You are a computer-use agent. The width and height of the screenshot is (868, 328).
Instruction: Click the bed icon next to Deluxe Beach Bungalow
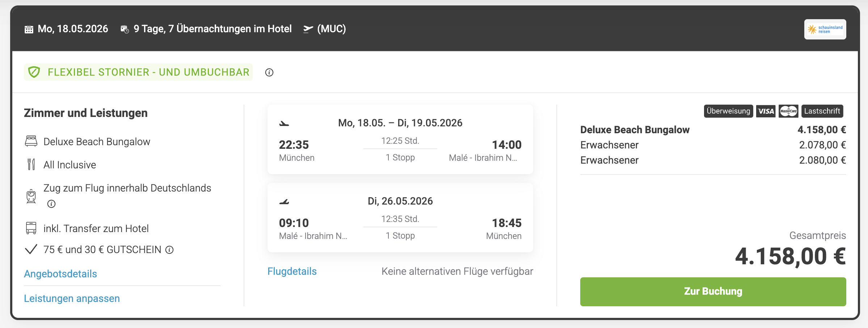click(31, 142)
